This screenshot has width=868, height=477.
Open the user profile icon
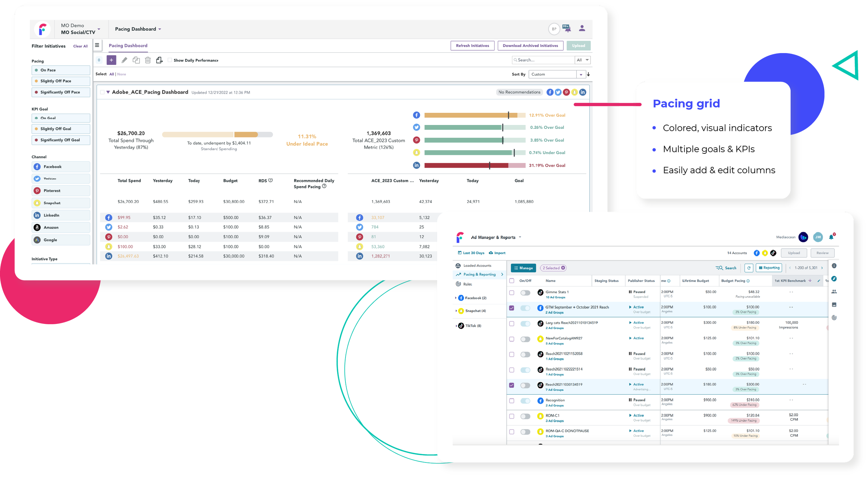click(582, 28)
